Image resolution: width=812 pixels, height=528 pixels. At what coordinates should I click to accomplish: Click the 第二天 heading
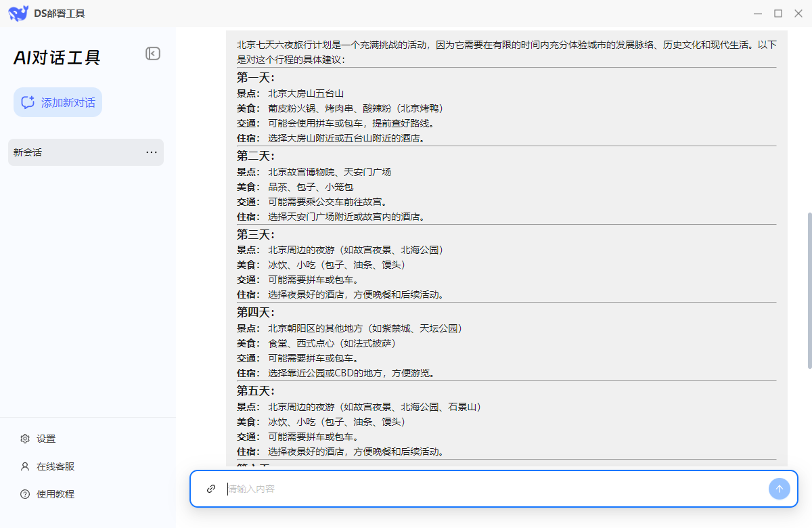(256, 156)
